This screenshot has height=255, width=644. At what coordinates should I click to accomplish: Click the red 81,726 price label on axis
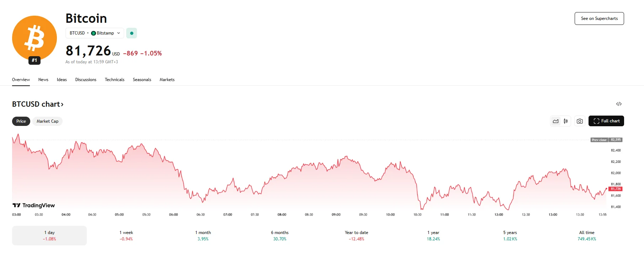(616, 189)
